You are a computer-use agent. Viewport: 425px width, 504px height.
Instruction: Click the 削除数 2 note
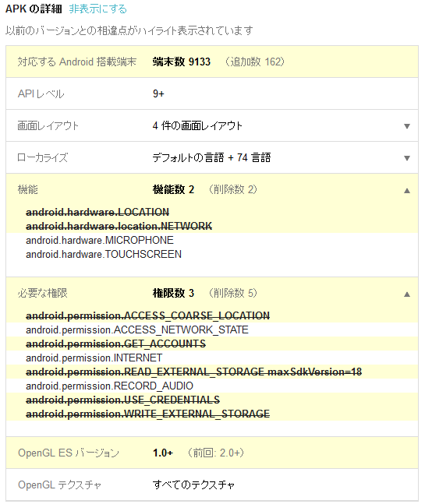pos(233,189)
